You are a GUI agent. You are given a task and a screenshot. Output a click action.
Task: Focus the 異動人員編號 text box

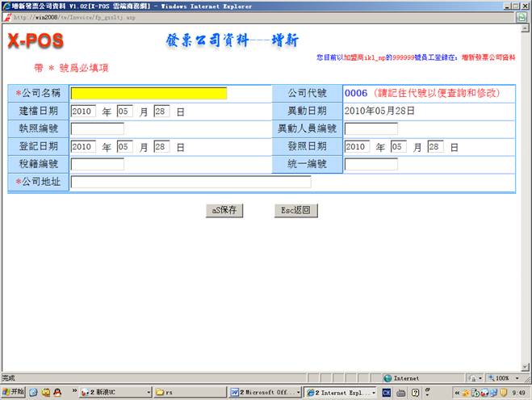tap(371, 128)
